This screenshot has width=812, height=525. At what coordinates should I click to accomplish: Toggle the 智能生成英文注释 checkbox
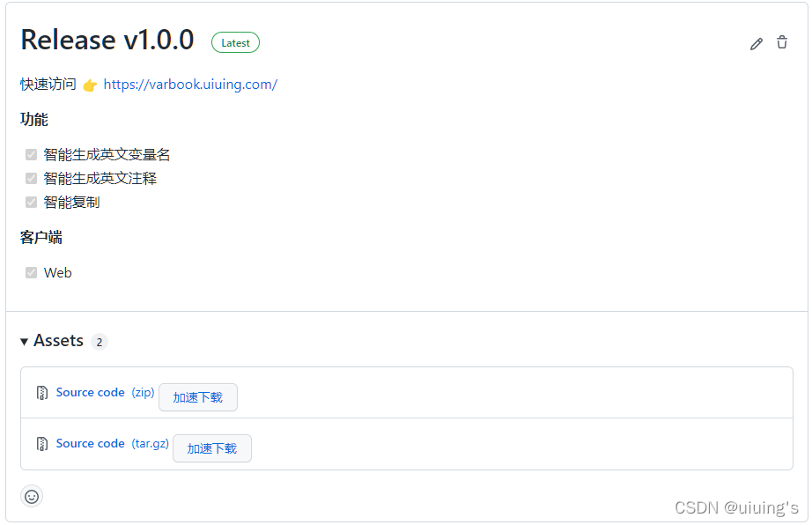point(31,178)
